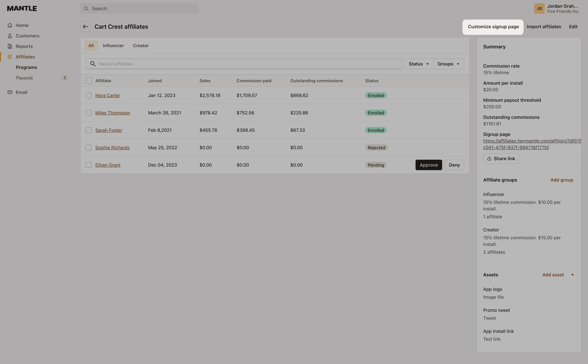Open the Status filter dropdown
Screen dimensions: 588x364
419,64
